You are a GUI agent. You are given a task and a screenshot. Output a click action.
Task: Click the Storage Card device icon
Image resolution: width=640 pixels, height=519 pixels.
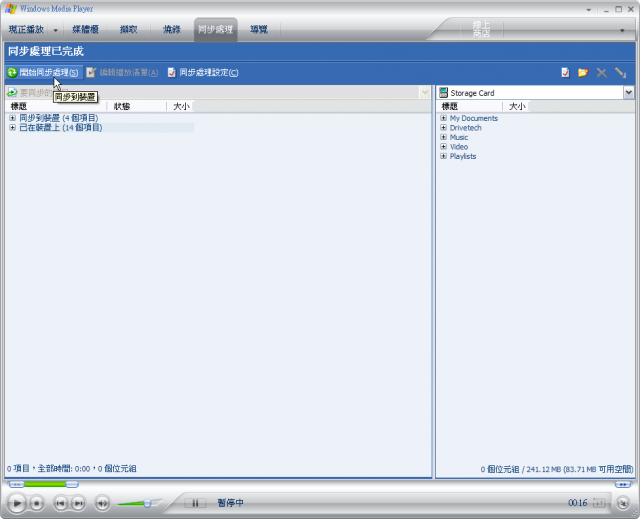coord(443,93)
